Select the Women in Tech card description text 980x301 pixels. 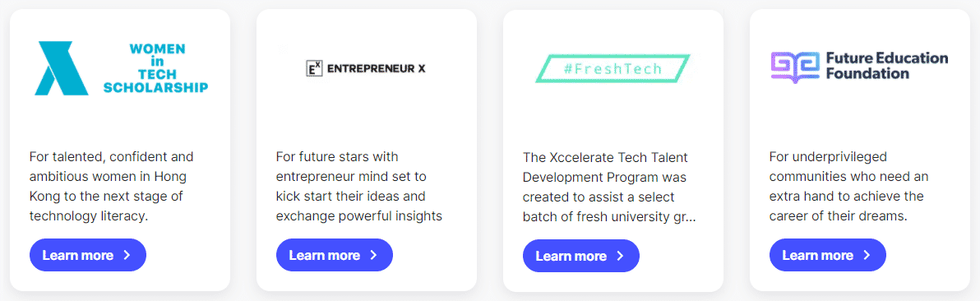pos(112,186)
